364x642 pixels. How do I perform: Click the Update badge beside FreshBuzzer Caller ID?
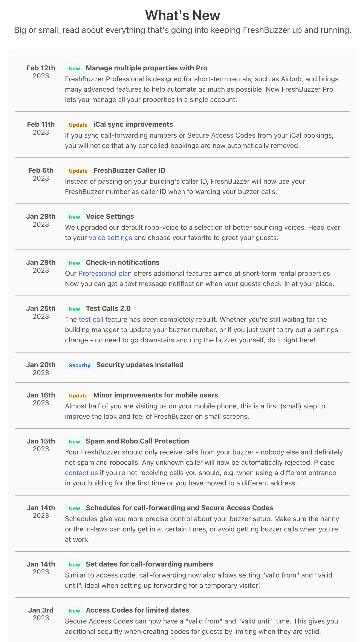click(x=78, y=171)
